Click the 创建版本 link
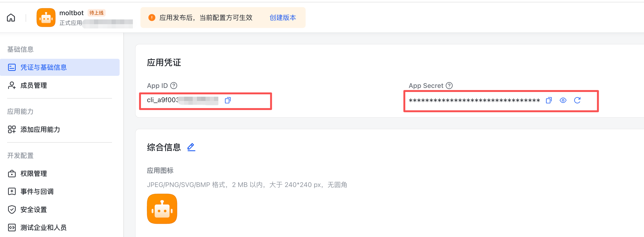644x237 pixels. (283, 18)
